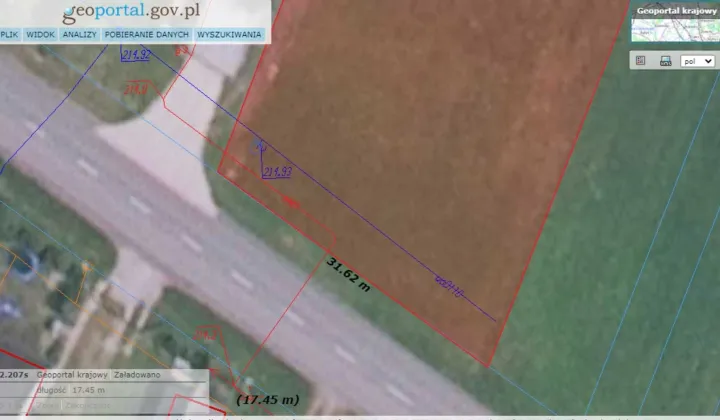720x420 pixels.
Task: Open the PLIK menu
Action: pyautogui.click(x=9, y=34)
